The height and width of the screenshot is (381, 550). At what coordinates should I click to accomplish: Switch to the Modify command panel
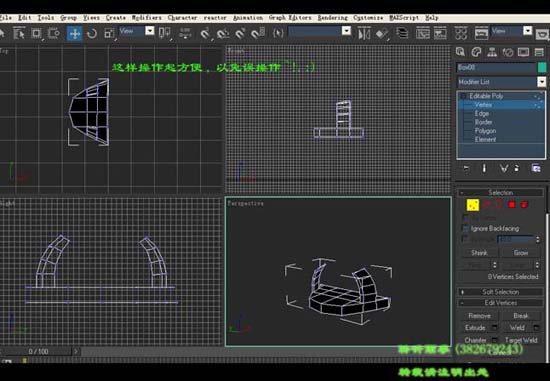pos(476,52)
